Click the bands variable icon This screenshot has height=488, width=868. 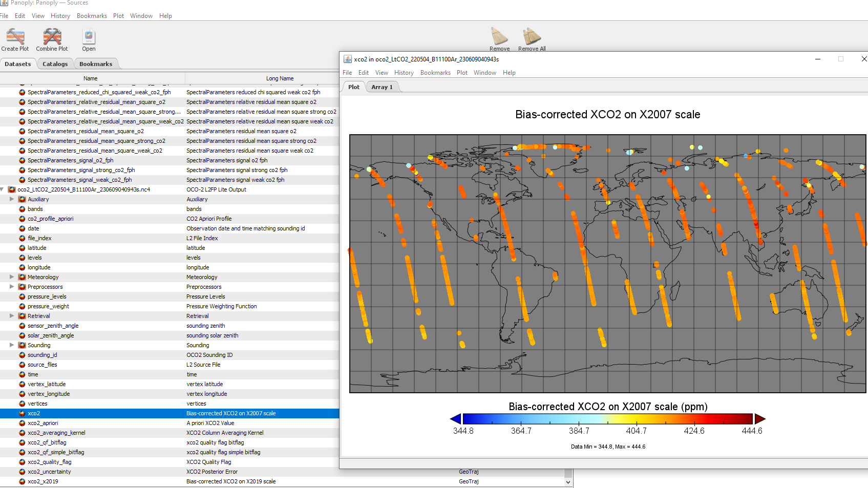22,209
